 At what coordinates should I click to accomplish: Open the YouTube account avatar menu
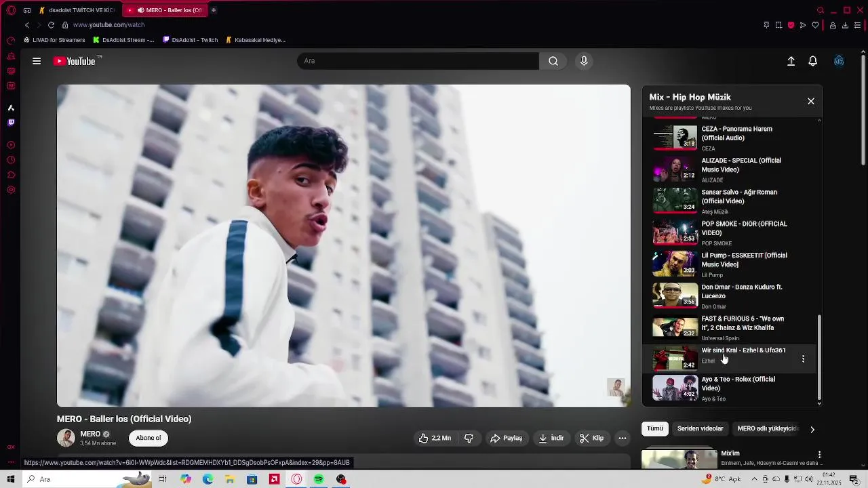click(x=839, y=61)
